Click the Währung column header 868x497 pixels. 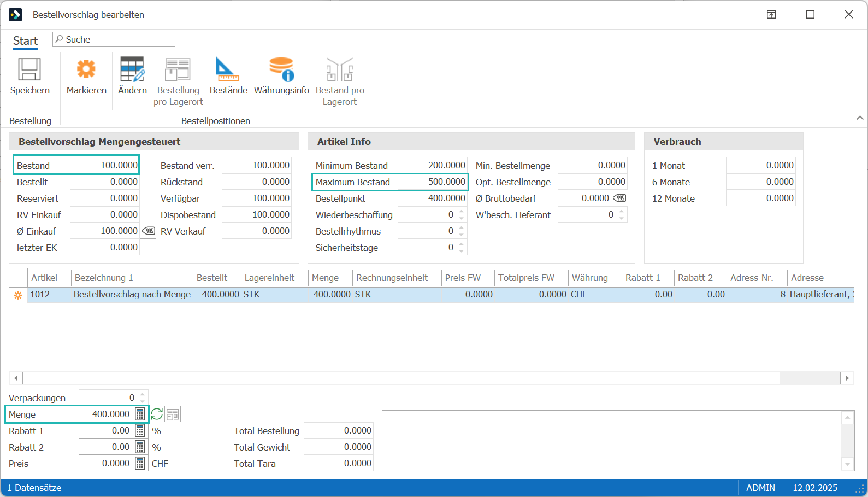tap(595, 278)
